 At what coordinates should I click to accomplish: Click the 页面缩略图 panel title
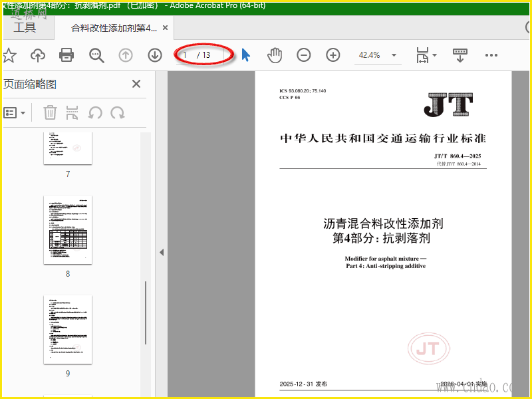[30, 84]
